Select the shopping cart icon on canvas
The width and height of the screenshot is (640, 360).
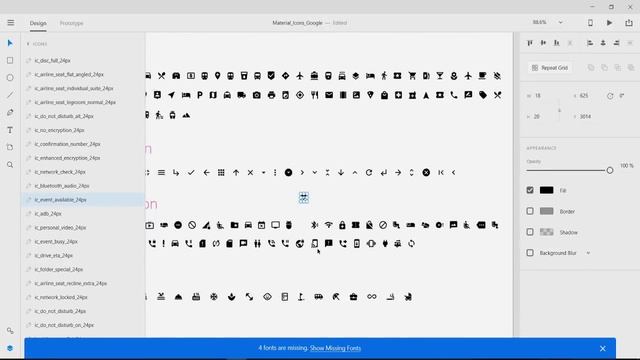tap(412, 76)
